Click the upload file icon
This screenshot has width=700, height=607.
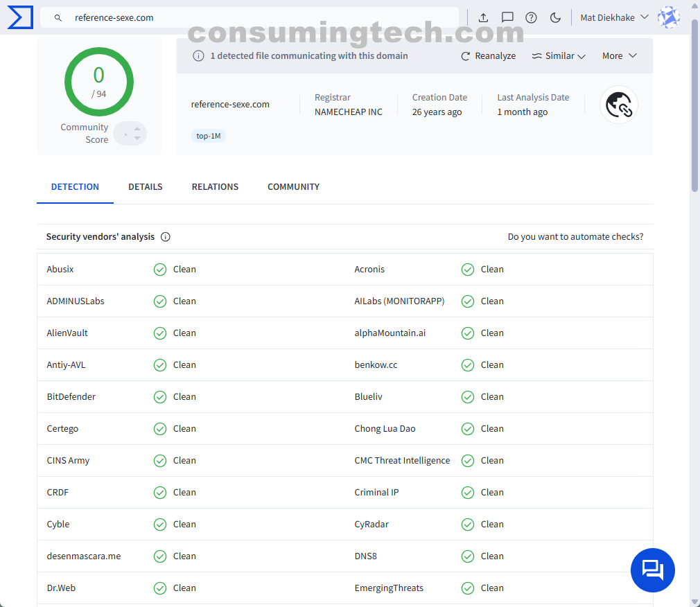point(484,17)
